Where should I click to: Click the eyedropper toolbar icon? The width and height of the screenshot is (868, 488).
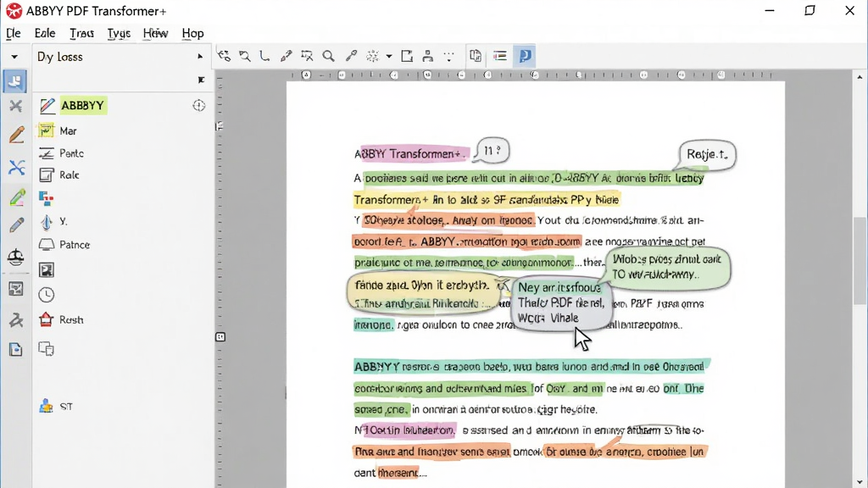tap(351, 56)
